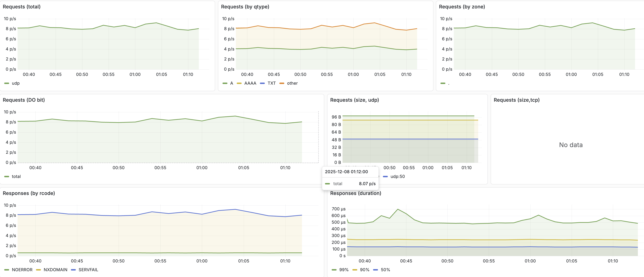Image resolution: width=644 pixels, height=277 pixels.
Task: Toggle the udp series in Requests (total)
Action: (15, 83)
